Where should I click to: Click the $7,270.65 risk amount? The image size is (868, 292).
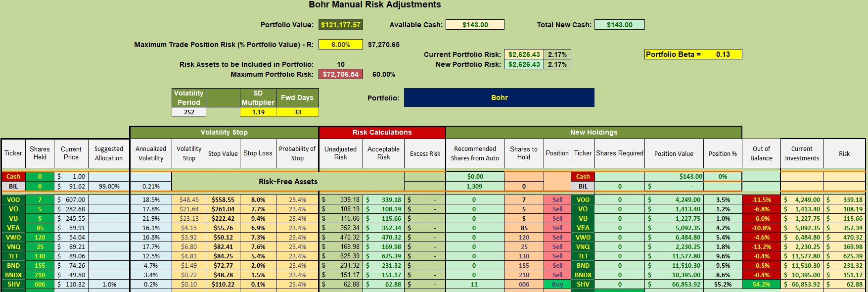click(384, 45)
